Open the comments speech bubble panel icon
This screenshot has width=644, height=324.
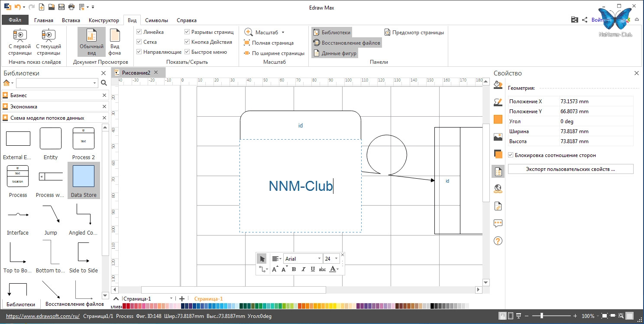(498, 223)
